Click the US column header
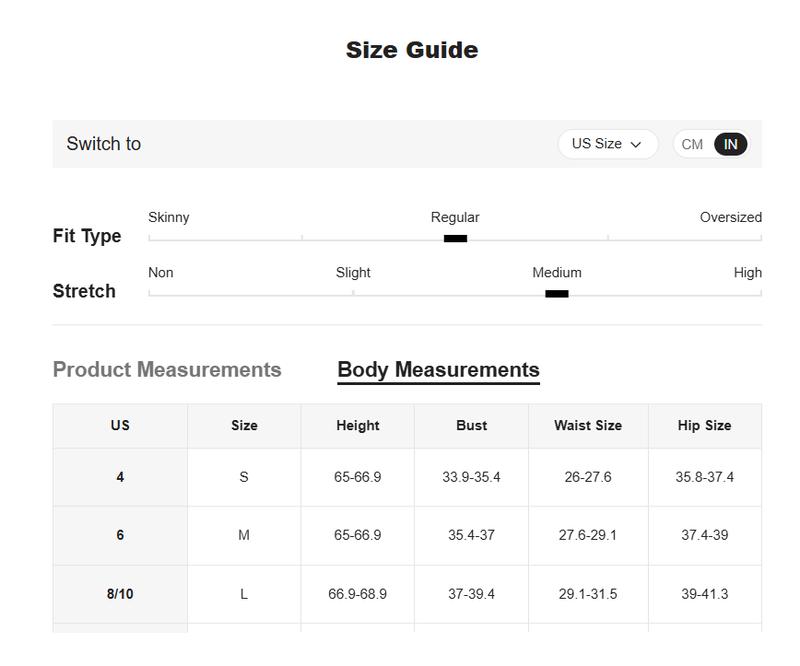 [x=120, y=426]
